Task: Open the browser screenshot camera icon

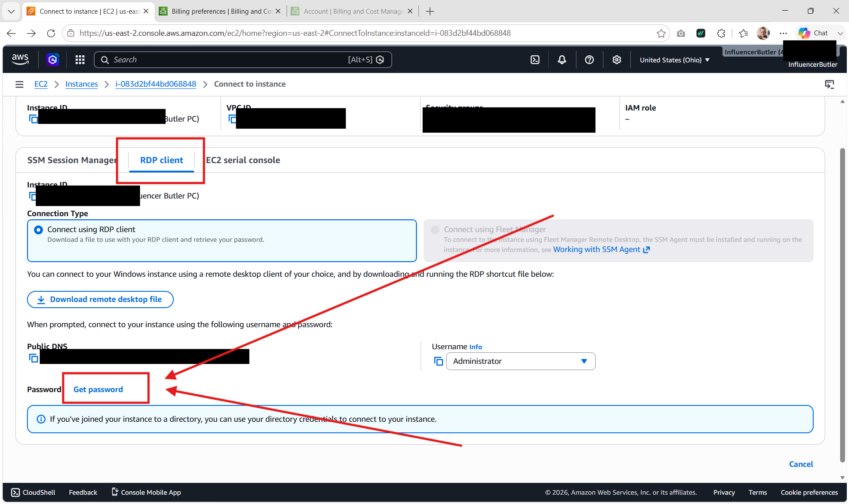Action: click(x=681, y=33)
